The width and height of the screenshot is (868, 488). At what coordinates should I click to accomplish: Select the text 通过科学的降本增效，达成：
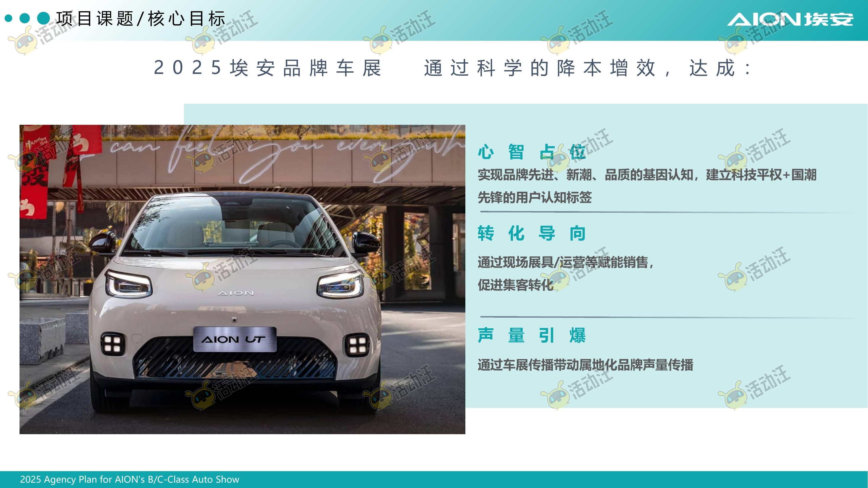587,68
